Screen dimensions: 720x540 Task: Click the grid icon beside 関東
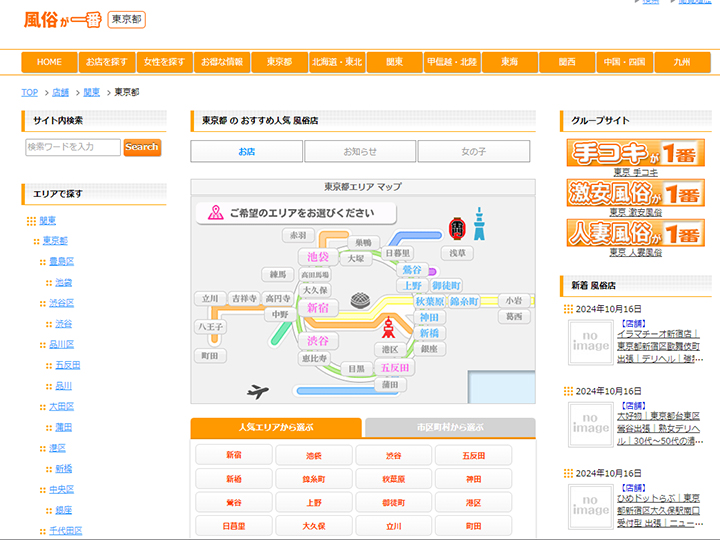[31, 221]
